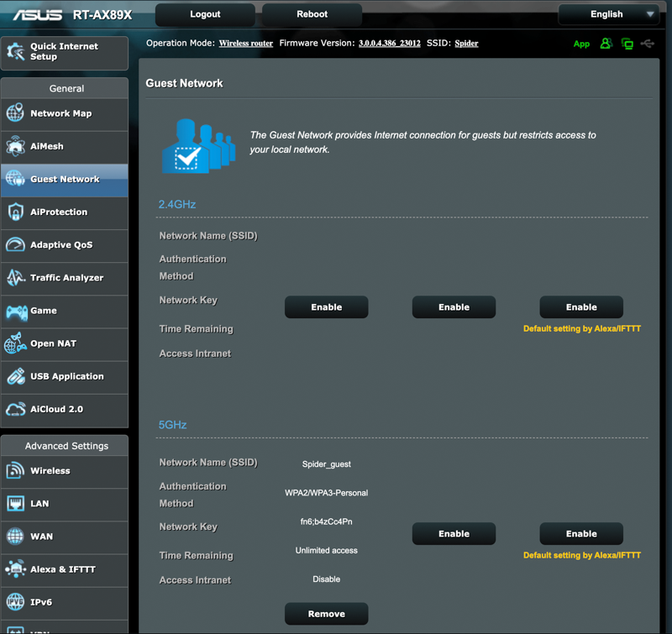Viewport: 672px width, 634px height.
Task: Open Alexa & IFTTT settings
Action: pos(65,569)
